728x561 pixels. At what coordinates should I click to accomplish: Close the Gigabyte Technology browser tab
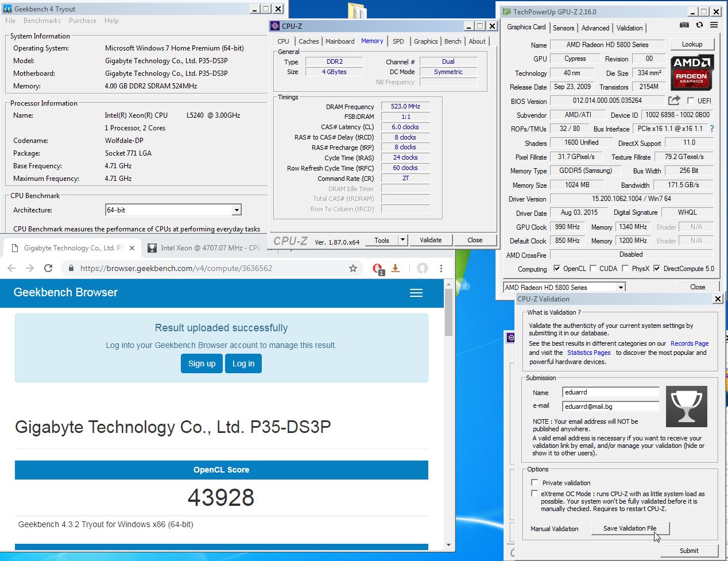[132, 248]
